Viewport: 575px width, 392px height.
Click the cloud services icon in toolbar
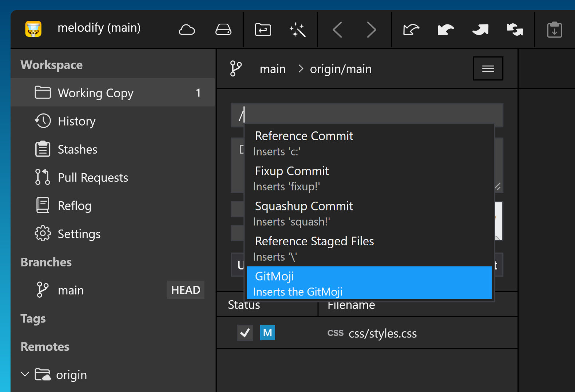[187, 30]
